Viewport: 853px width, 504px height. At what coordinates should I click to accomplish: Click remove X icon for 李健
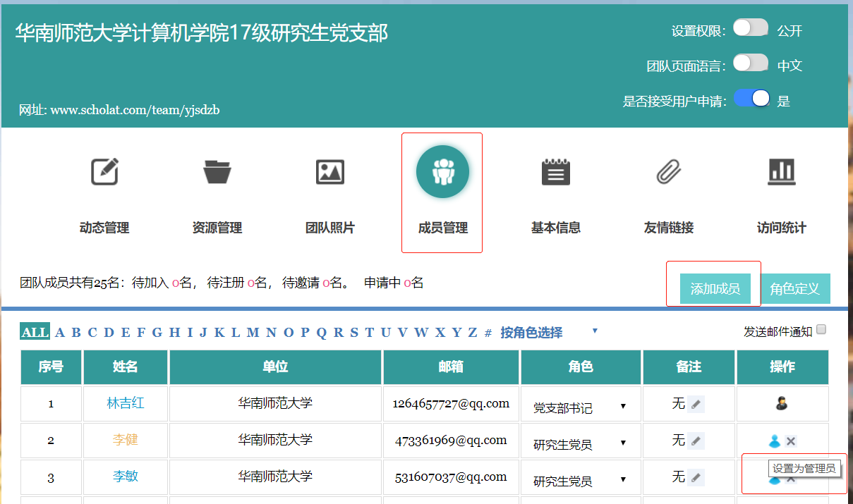coord(791,441)
